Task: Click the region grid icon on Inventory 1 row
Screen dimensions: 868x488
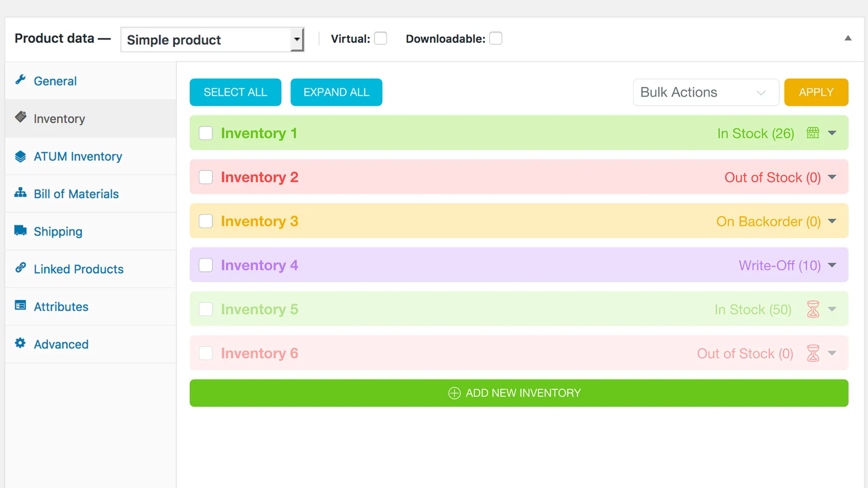Action: coord(812,133)
